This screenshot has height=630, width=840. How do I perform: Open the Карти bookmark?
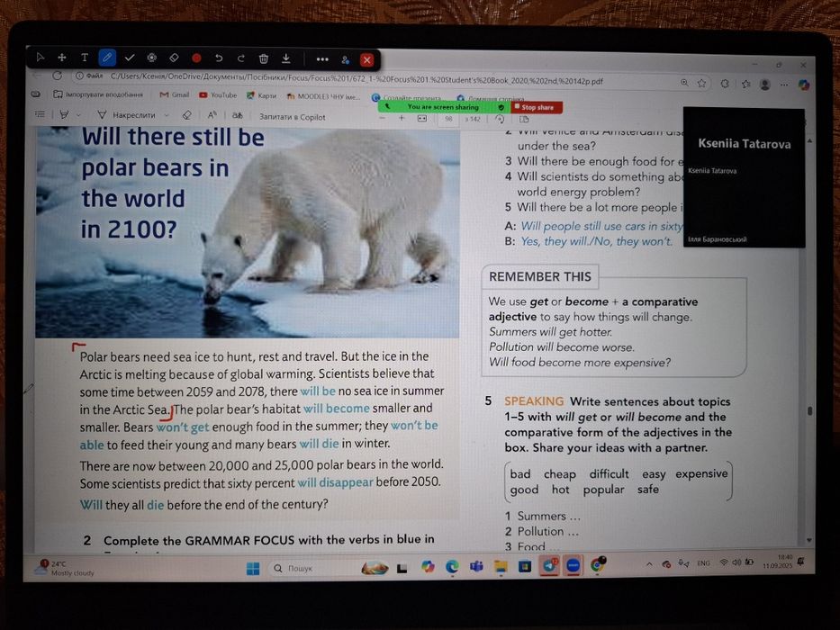point(261,95)
